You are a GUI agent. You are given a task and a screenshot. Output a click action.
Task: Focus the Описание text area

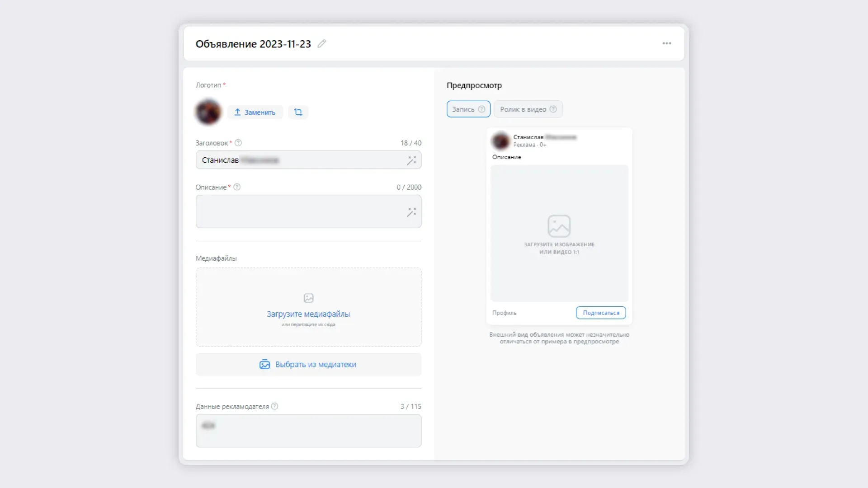[308, 211]
